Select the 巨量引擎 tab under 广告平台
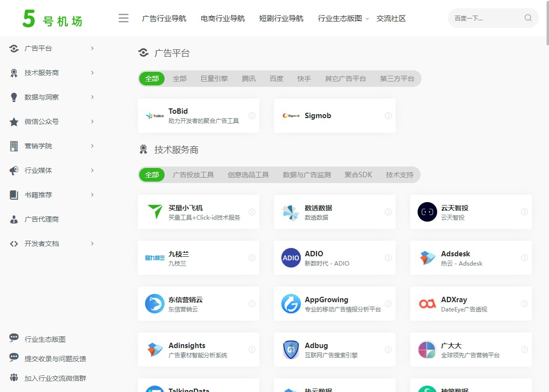Viewport: 549px width, 392px height. tap(214, 79)
